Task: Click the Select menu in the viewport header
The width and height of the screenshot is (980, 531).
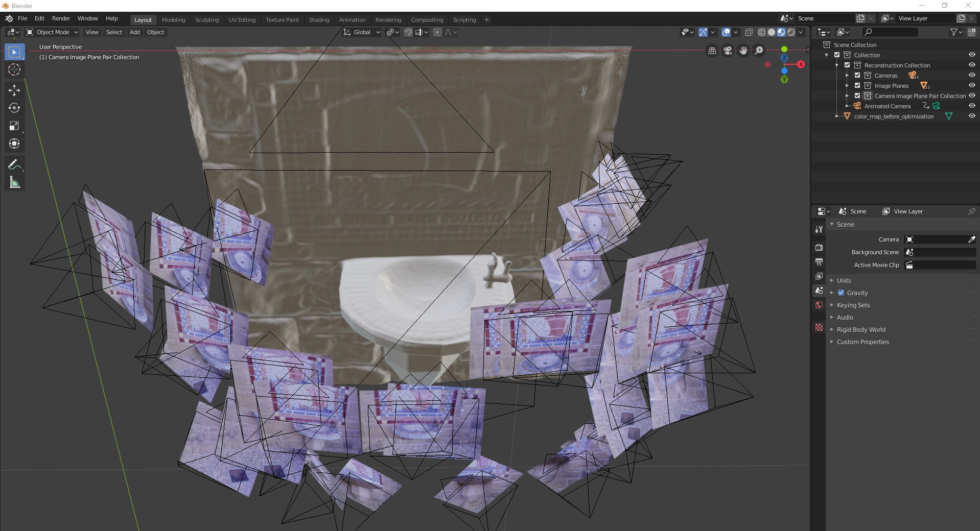Action: (113, 32)
